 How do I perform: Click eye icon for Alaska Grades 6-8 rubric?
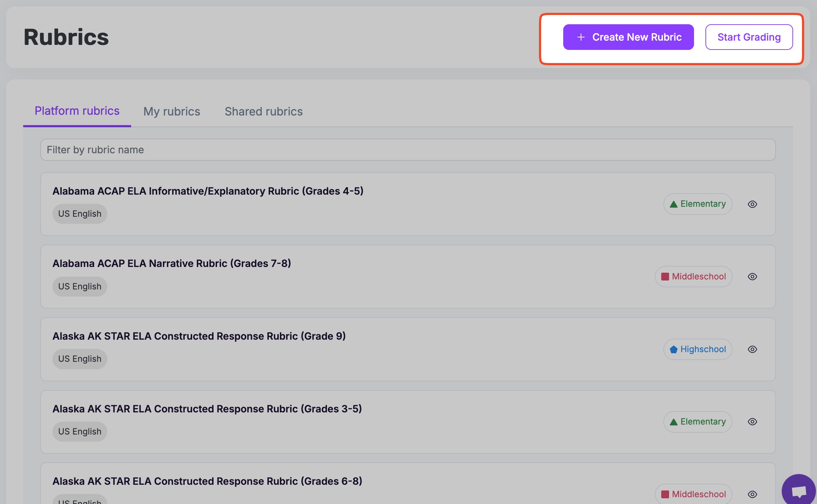pyautogui.click(x=752, y=494)
